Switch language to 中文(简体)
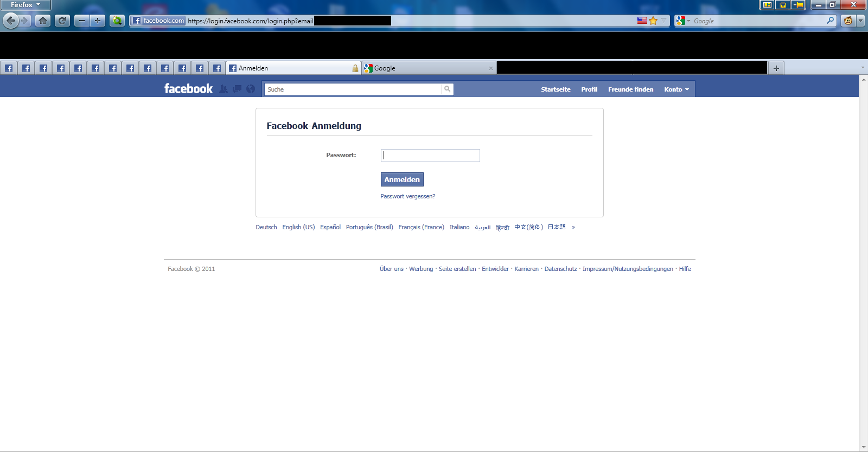Viewport: 868px width, 452px height. click(x=528, y=227)
